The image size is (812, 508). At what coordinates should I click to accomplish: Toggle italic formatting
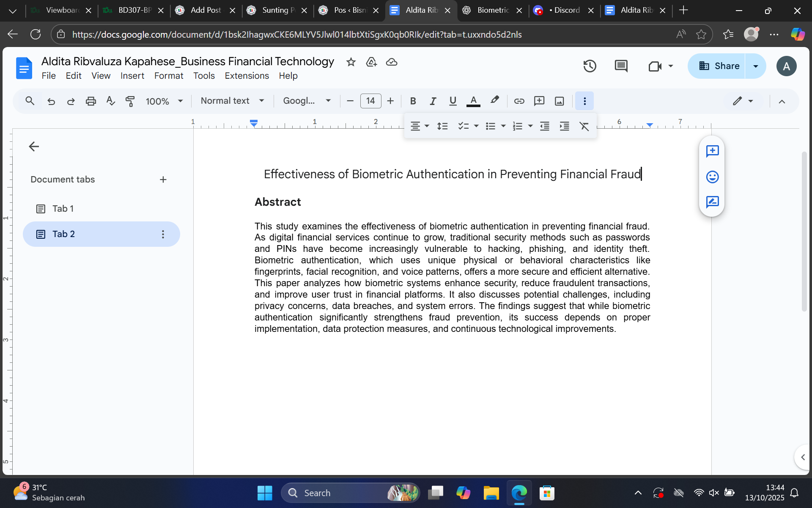[x=433, y=101]
